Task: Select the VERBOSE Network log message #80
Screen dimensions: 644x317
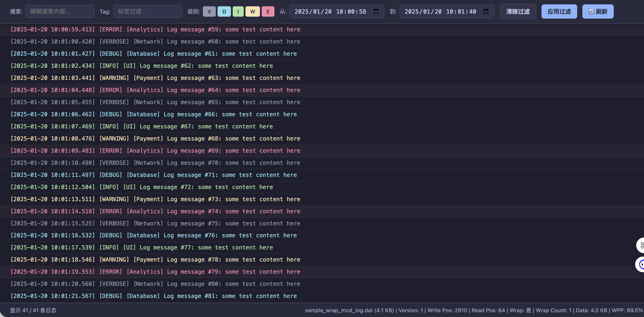Action: click(x=322, y=284)
